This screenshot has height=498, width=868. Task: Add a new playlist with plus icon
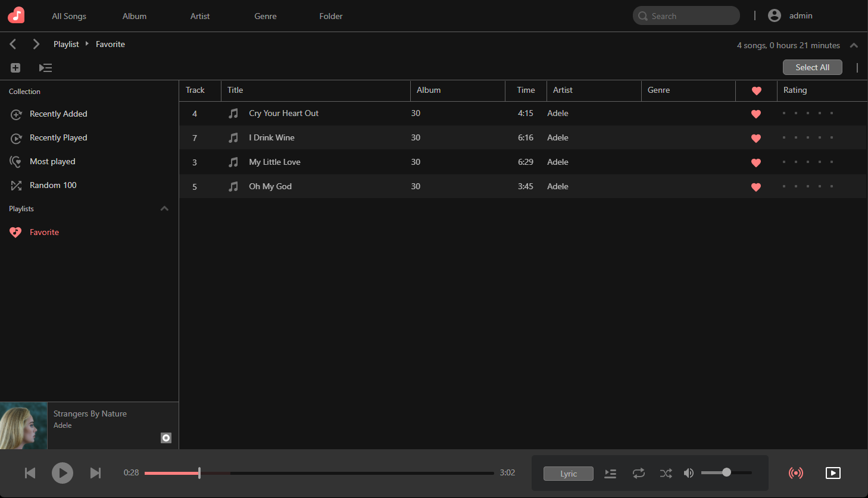15,68
